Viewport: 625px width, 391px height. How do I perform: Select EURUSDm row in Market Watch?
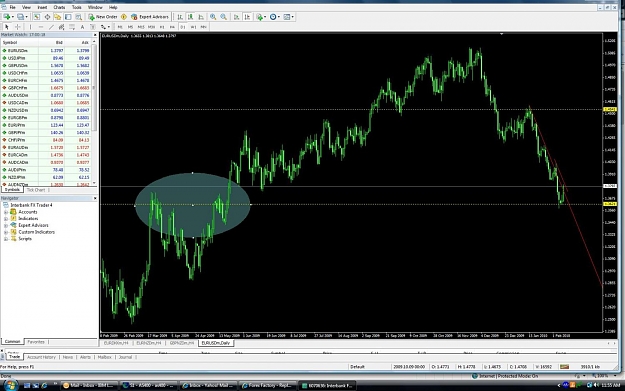point(46,51)
